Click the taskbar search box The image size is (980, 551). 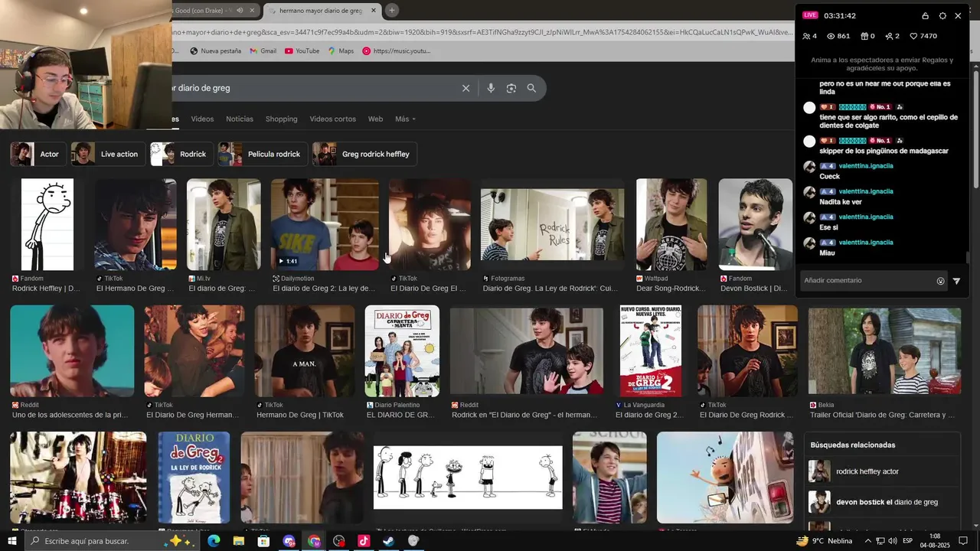[113, 541]
